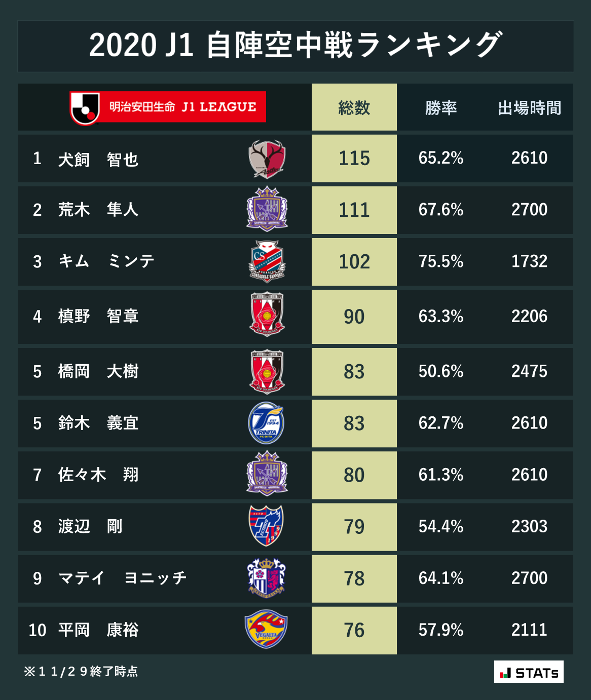Viewport: 591px width, 700px height.
Task: Click the 勝率 column header
Action: tap(441, 107)
